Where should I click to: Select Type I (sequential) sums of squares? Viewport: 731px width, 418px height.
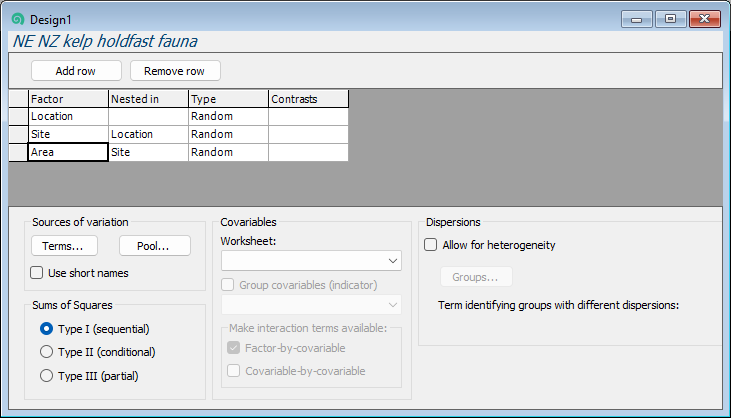(46, 328)
